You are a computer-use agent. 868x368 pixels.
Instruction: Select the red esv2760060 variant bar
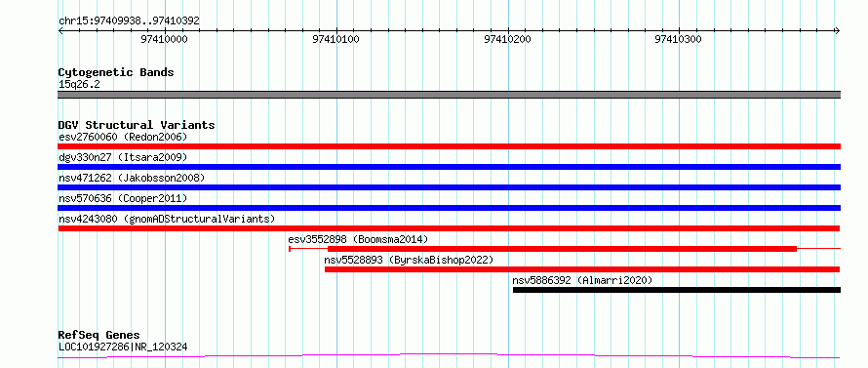[450, 146]
